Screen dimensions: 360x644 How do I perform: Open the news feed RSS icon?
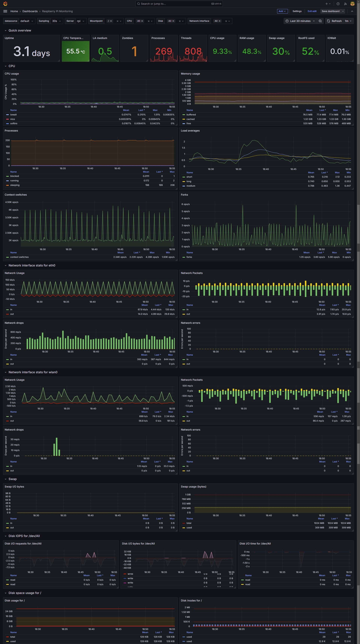pyautogui.click(x=345, y=4)
